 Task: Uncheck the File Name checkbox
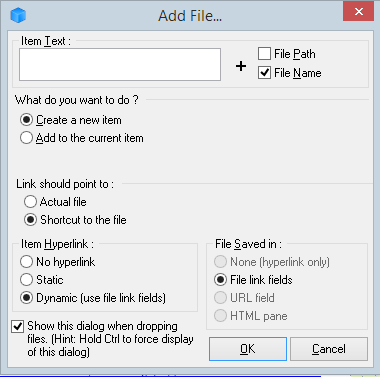(x=264, y=73)
